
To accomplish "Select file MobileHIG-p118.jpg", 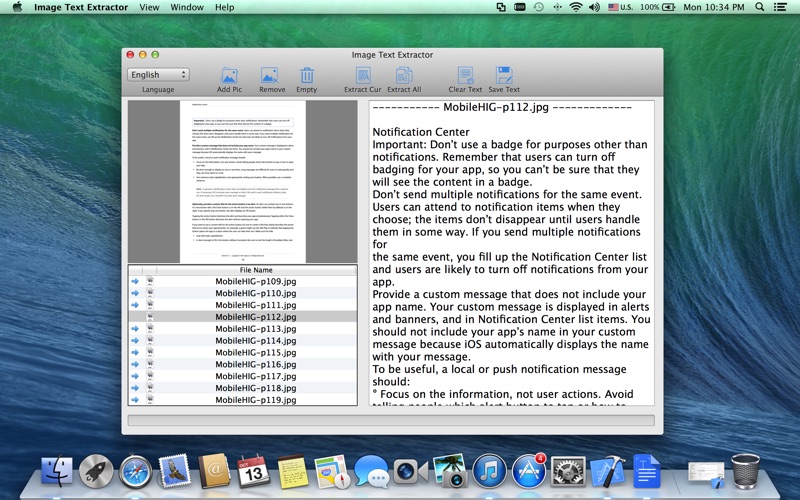I will point(243,388).
